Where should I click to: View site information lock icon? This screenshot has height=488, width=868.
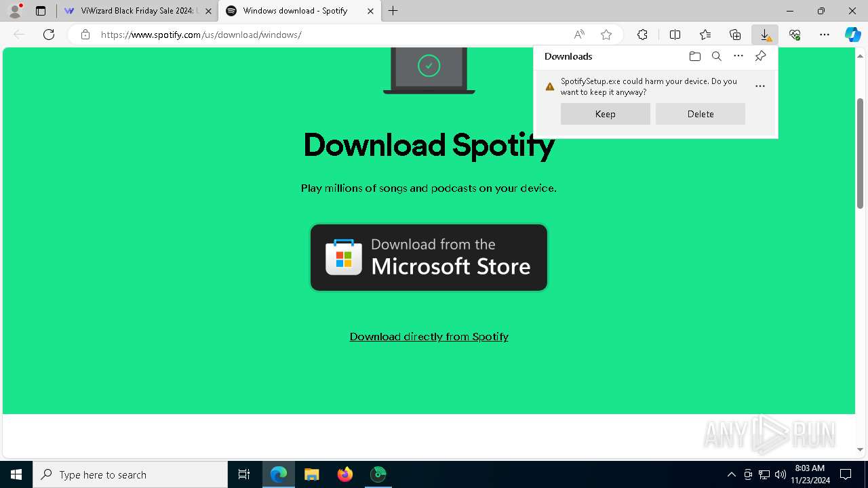pyautogui.click(x=85, y=35)
